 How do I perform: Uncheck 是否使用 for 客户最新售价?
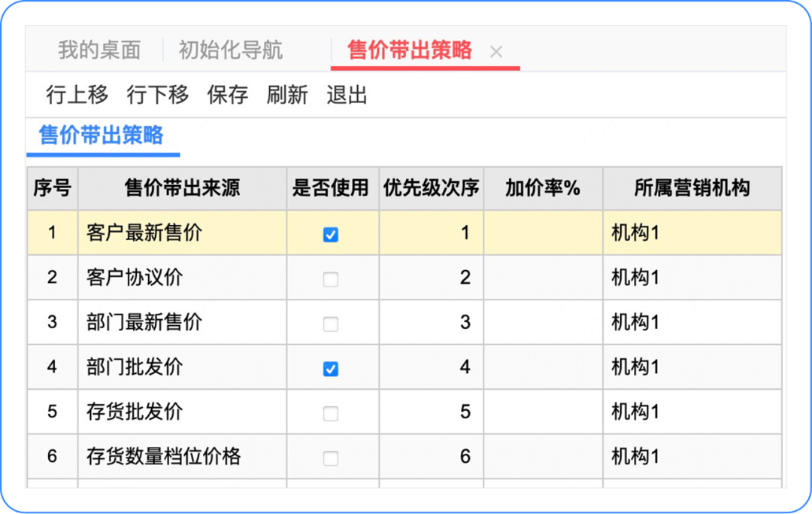point(331,235)
